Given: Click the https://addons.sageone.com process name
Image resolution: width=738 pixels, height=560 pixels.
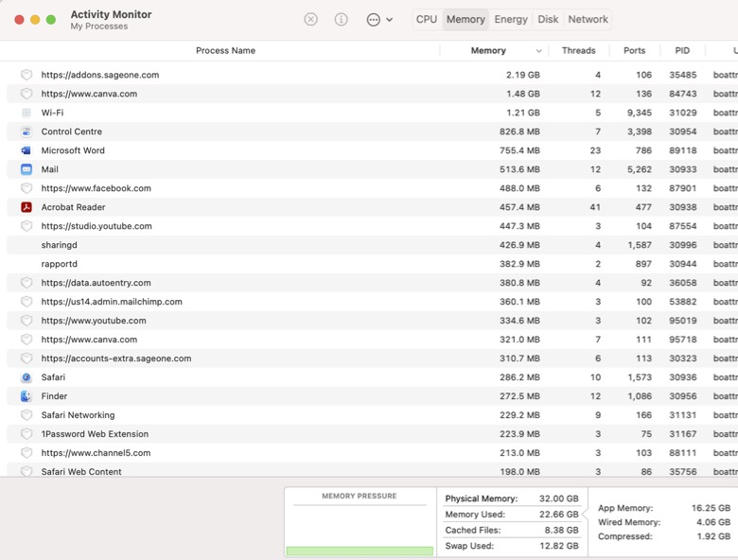Looking at the screenshot, I should coord(99,75).
